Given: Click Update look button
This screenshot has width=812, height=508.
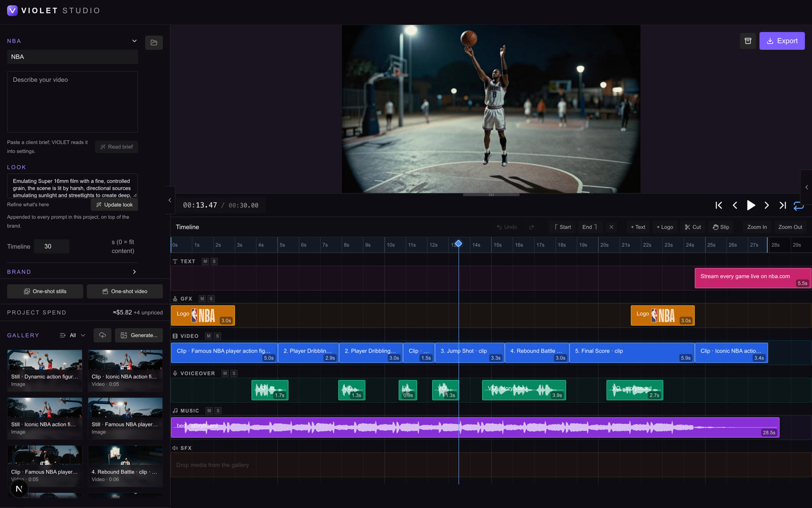Looking at the screenshot, I should click(114, 205).
